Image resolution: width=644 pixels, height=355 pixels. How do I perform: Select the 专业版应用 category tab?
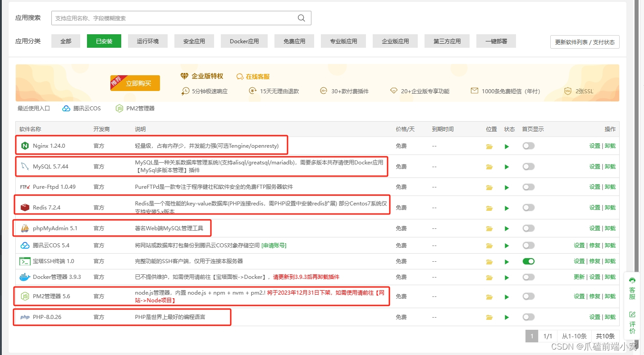[x=343, y=41]
